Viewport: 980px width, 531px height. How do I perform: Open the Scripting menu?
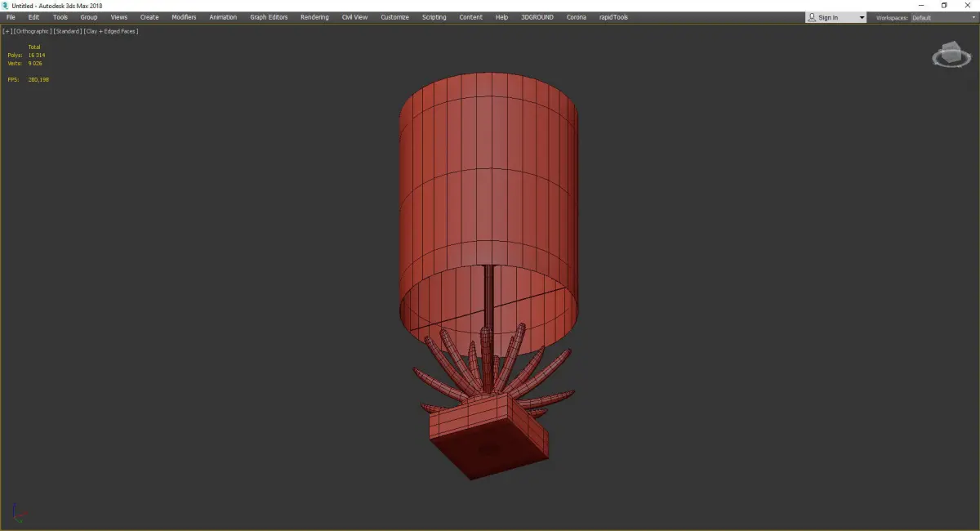pyautogui.click(x=434, y=17)
